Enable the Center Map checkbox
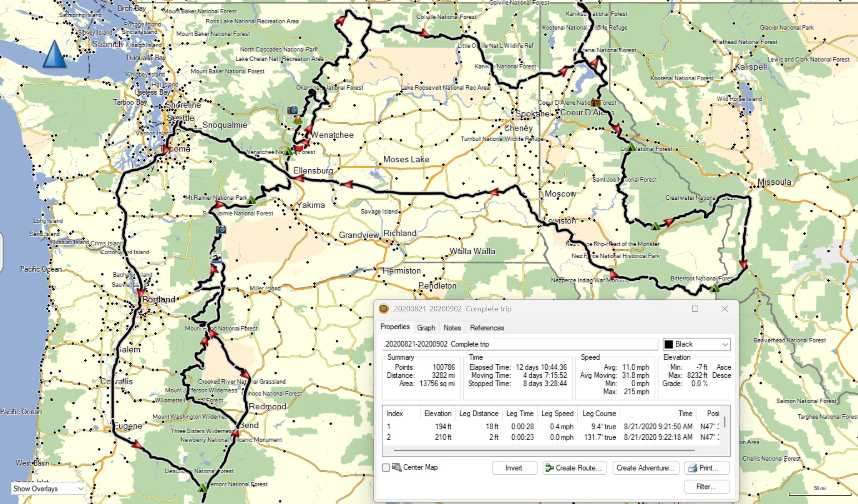 (386, 467)
